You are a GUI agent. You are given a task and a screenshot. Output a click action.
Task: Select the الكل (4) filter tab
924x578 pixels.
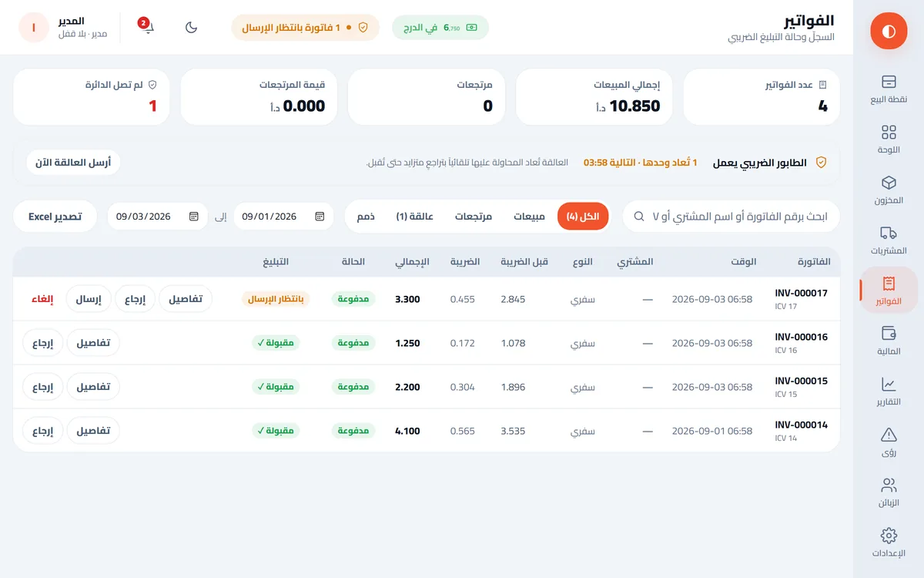(583, 217)
